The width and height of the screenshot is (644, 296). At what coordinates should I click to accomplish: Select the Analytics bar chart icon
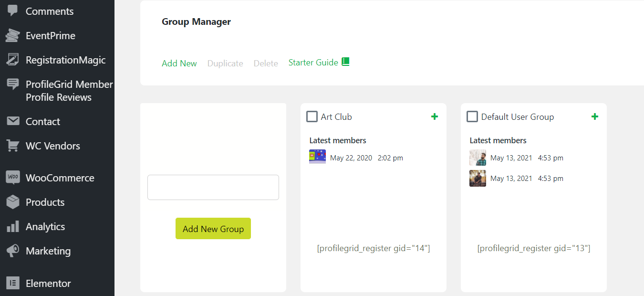coord(13,226)
